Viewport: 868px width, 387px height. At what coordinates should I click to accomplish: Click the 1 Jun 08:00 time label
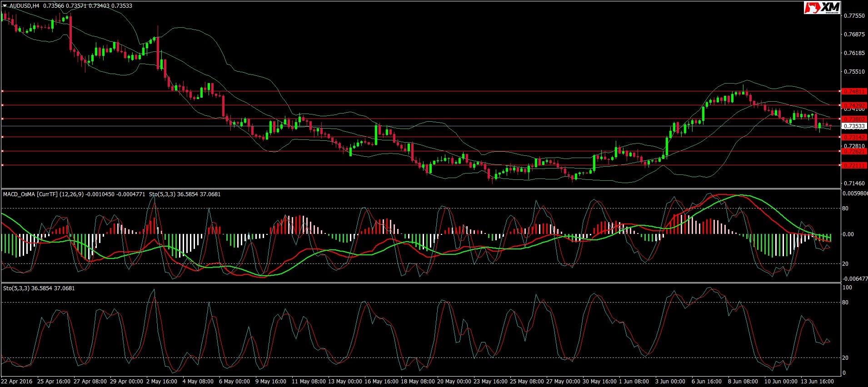(x=634, y=382)
